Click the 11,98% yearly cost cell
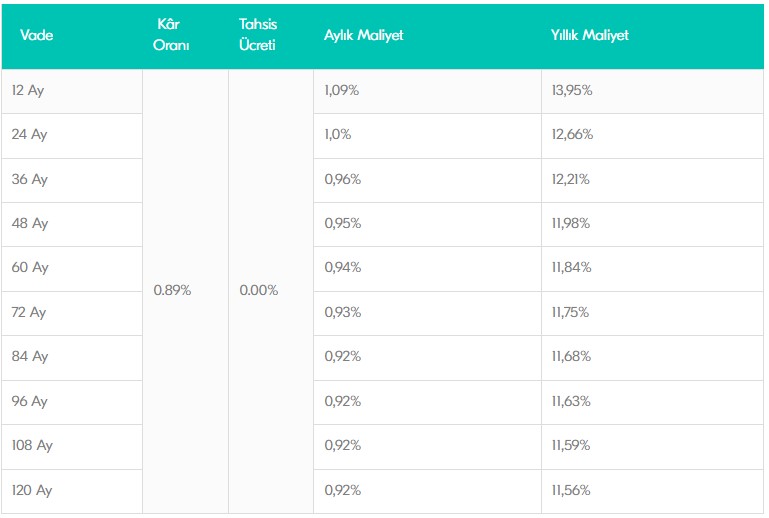This screenshot has height=518, width=769. pyautogui.click(x=652, y=225)
